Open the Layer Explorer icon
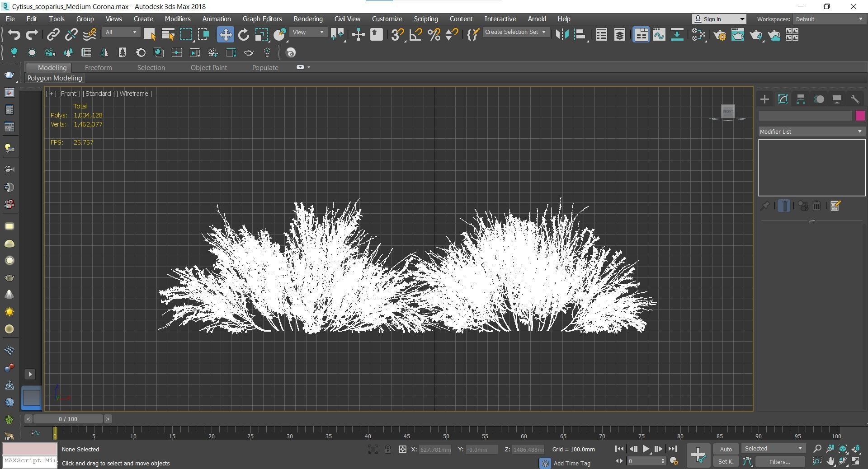 619,35
